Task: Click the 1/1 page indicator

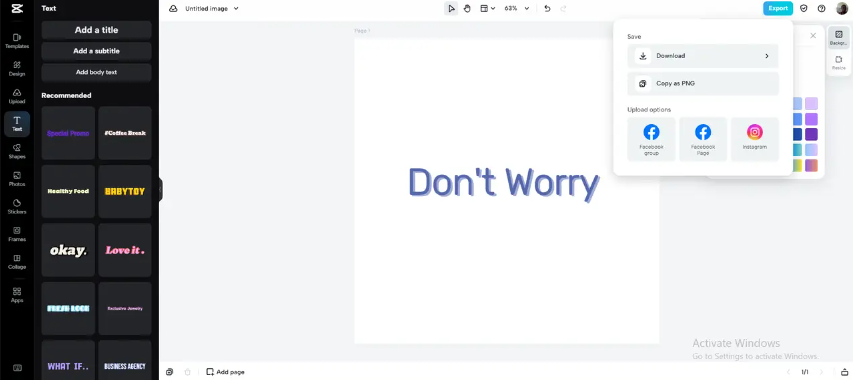Action: tap(806, 372)
